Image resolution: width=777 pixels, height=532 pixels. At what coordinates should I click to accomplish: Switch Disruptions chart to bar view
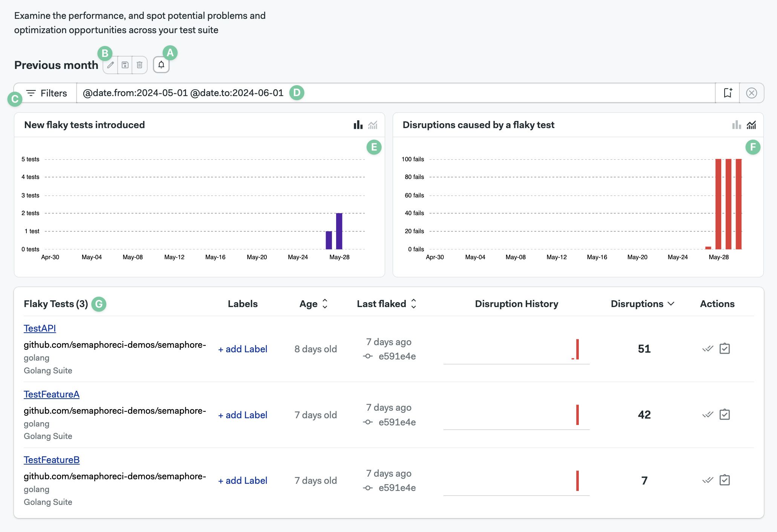pos(737,125)
